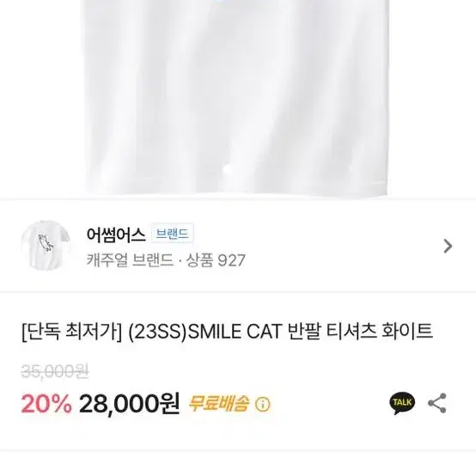Tap the crossed-out 35,000원 original price
The image size is (476, 476).
tap(55, 371)
